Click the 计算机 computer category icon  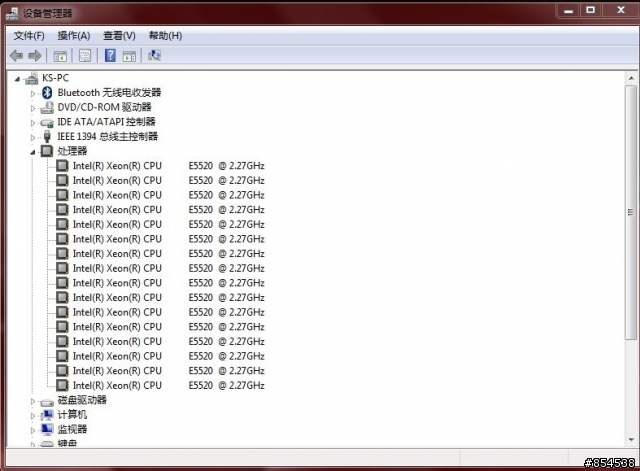click(x=47, y=415)
